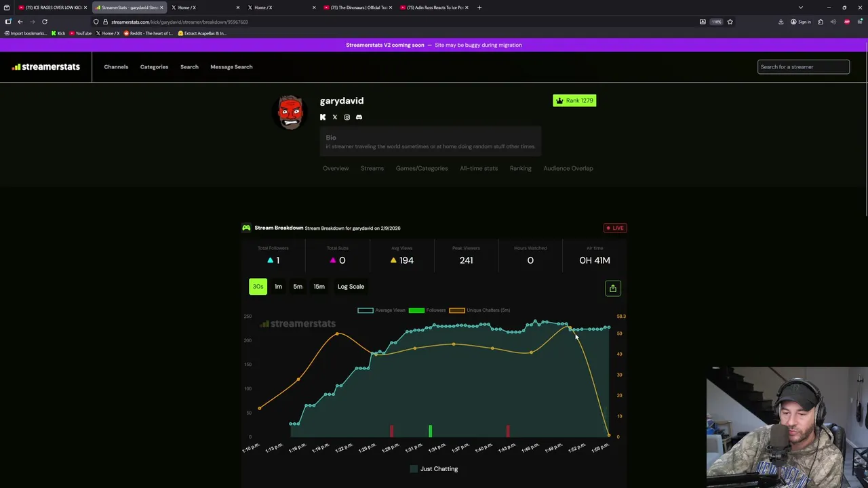This screenshot has height=488, width=868.
Task: Switch to the Audience Overlap tab
Action: [x=568, y=168]
